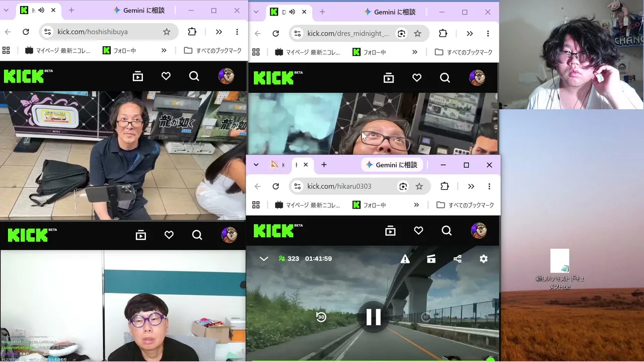Viewport: 644px width, 362px height.
Task: Open video settings gear on hikaru0303 stream
Action: [484, 258]
